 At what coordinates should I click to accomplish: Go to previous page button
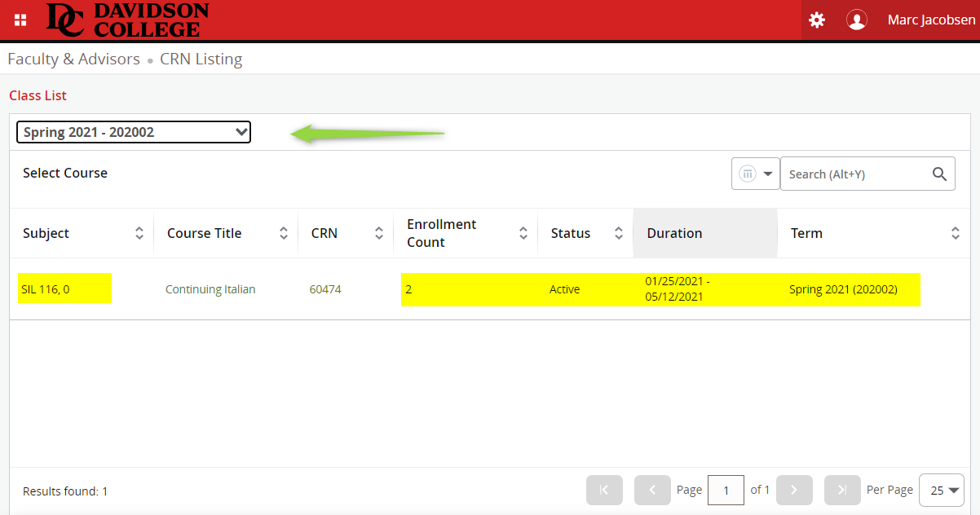pos(652,490)
